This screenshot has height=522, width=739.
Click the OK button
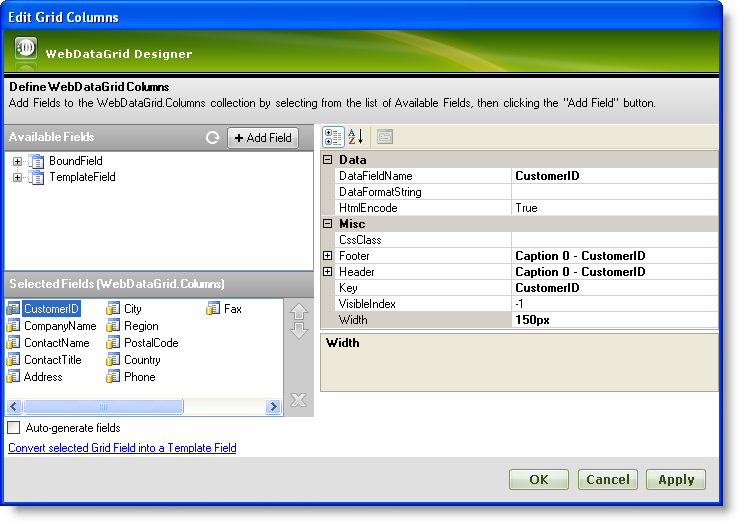coord(539,480)
